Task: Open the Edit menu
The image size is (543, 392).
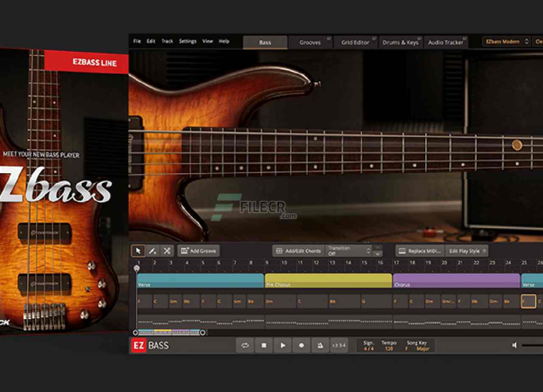Action: [151, 41]
